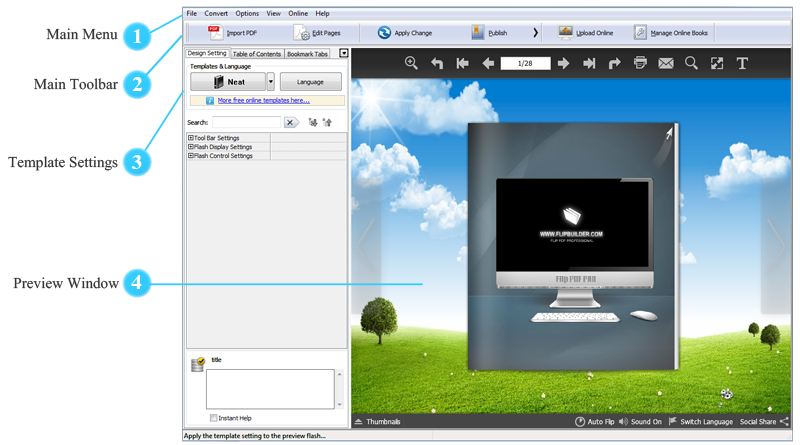Open the search magnifier in the preview toolbar
This screenshot has height=445, width=800.
tap(691, 64)
